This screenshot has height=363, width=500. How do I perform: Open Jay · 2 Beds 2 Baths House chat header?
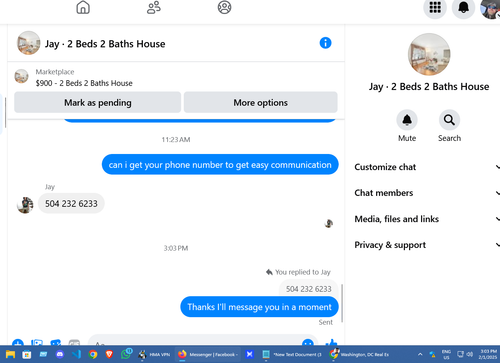(x=105, y=44)
